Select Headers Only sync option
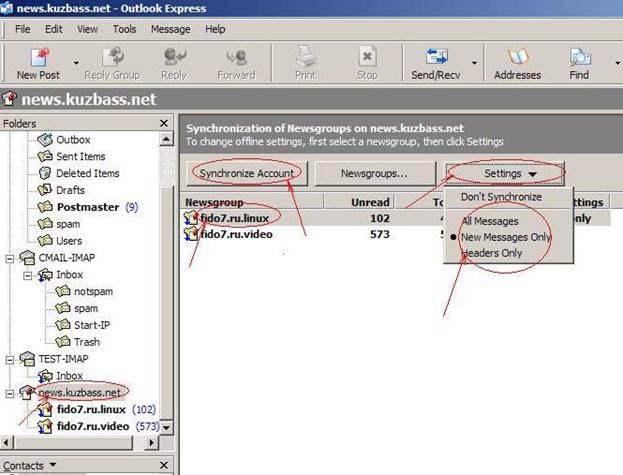Image resolution: width=623 pixels, height=475 pixels. pos(492,253)
